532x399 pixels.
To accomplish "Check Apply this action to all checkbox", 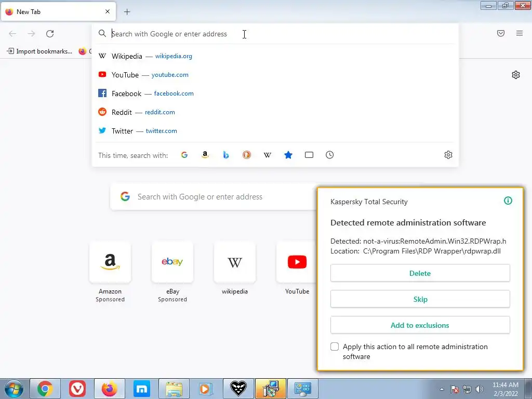I will [335, 347].
